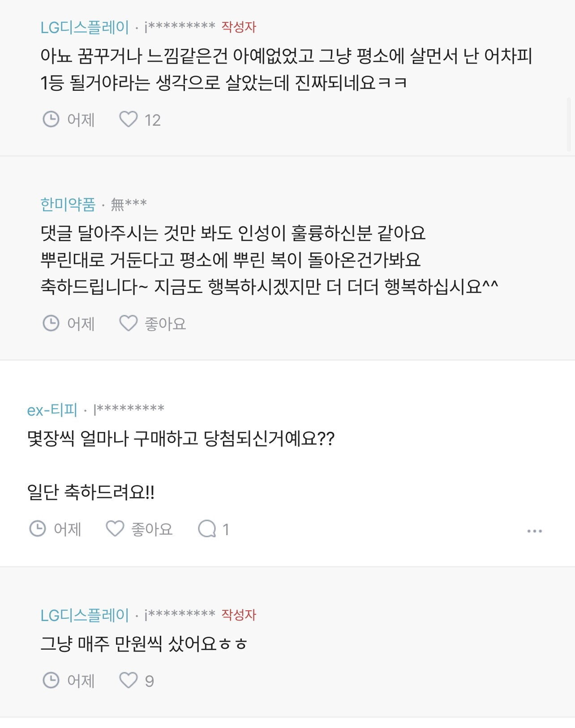Click clock icon on the last reply

51,680
